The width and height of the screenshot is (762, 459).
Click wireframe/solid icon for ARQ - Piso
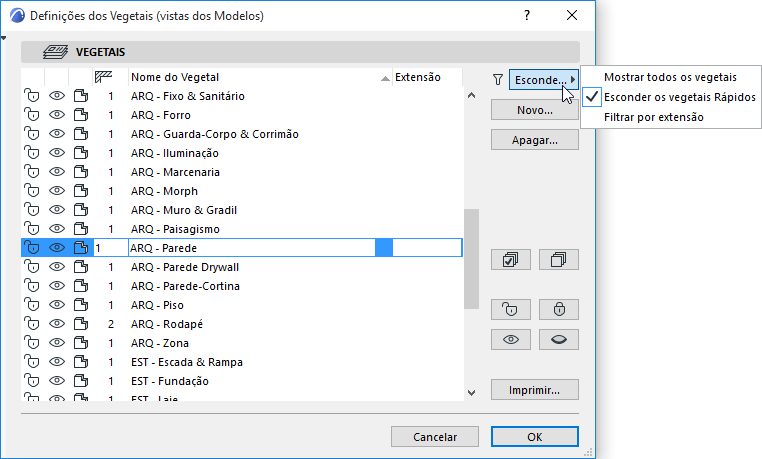[81, 305]
